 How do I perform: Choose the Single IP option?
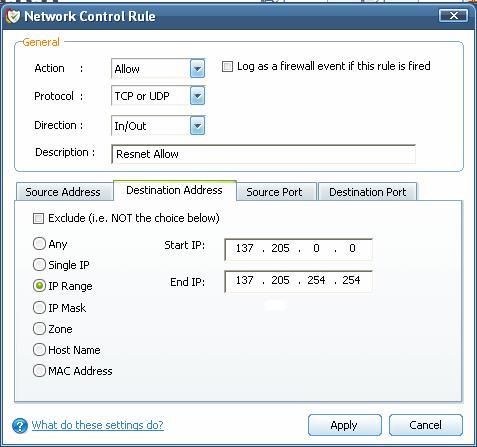[x=39, y=265]
